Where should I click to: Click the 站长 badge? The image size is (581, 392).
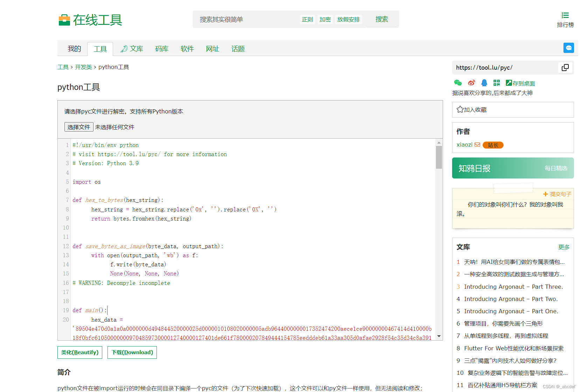(493, 145)
